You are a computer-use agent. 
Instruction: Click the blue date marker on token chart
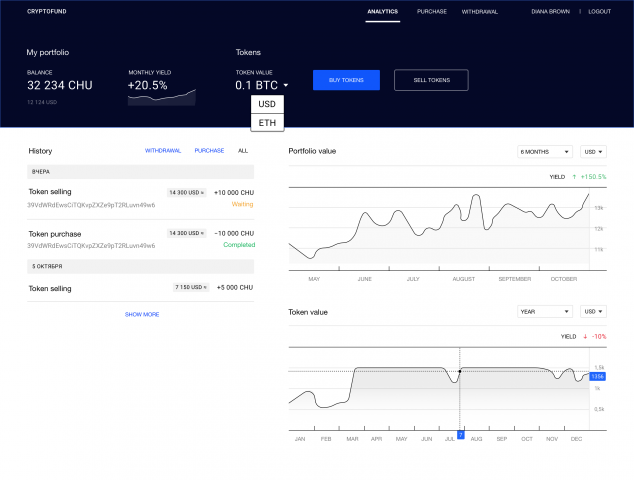tap(461, 435)
